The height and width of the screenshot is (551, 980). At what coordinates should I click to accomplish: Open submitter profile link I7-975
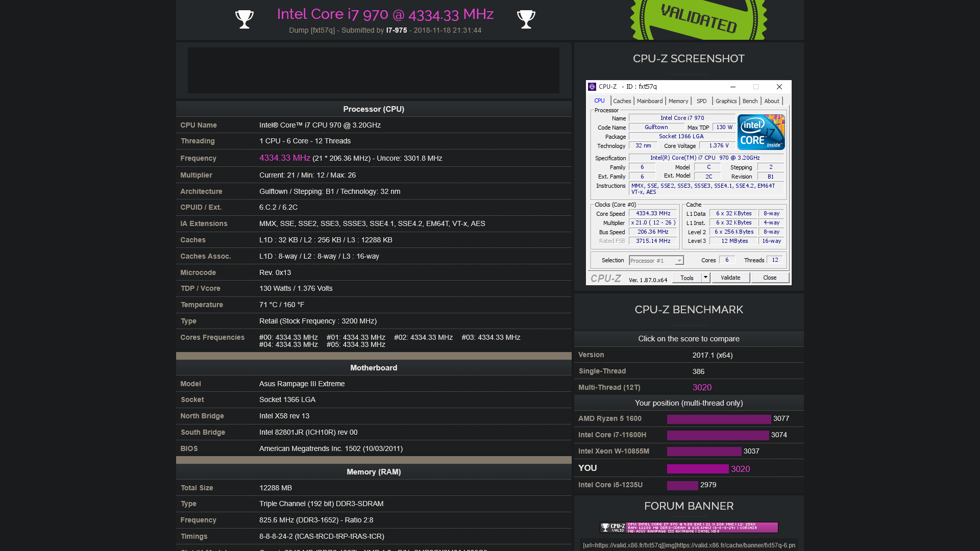tap(396, 30)
